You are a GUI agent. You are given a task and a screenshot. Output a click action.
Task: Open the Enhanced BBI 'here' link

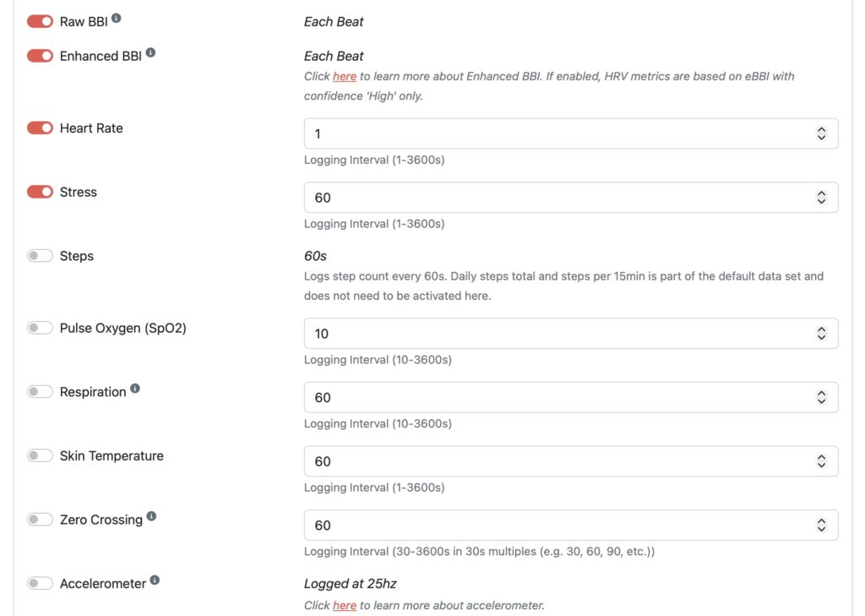click(345, 76)
